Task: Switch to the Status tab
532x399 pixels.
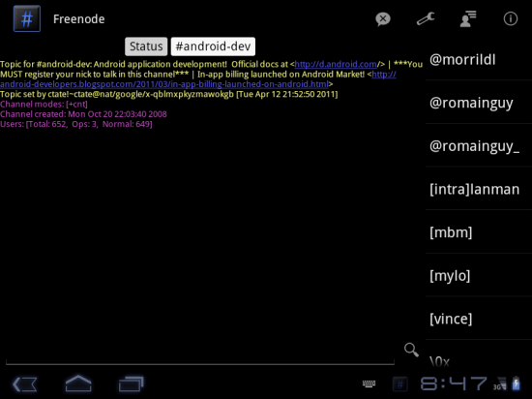Action: pos(146,46)
